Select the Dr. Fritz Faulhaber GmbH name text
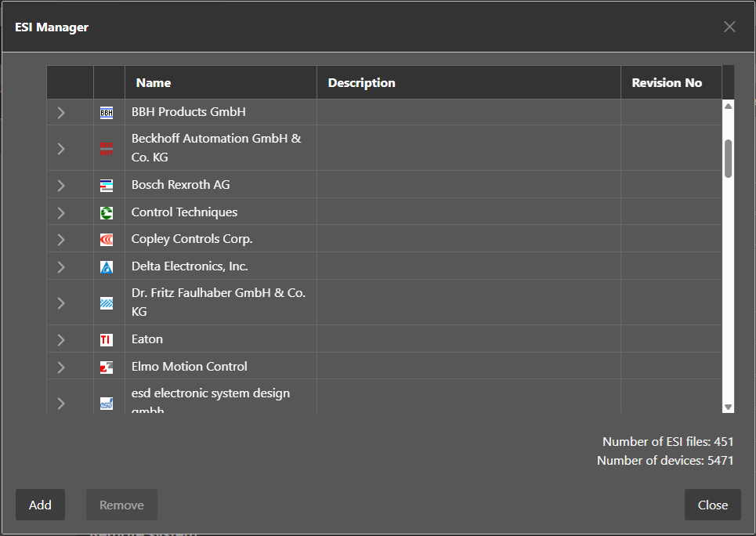756x536 pixels. pos(219,302)
